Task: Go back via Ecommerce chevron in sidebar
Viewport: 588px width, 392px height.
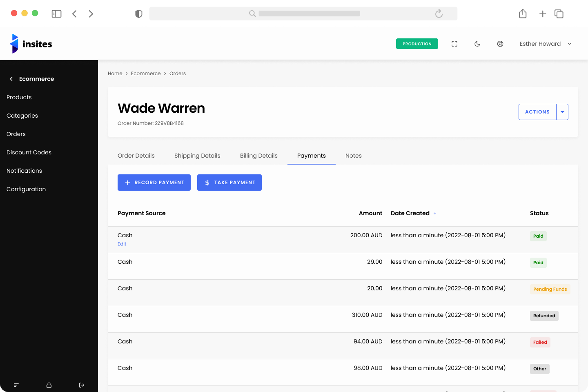Action: [11, 79]
